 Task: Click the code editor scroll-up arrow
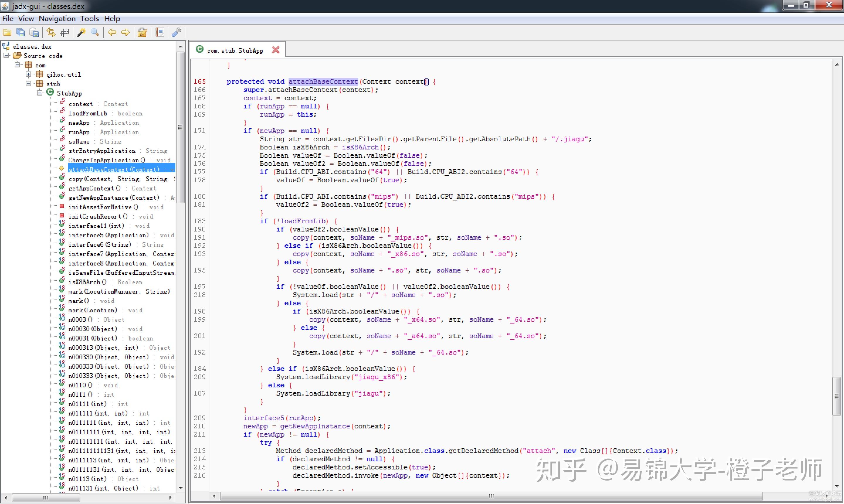coord(837,64)
